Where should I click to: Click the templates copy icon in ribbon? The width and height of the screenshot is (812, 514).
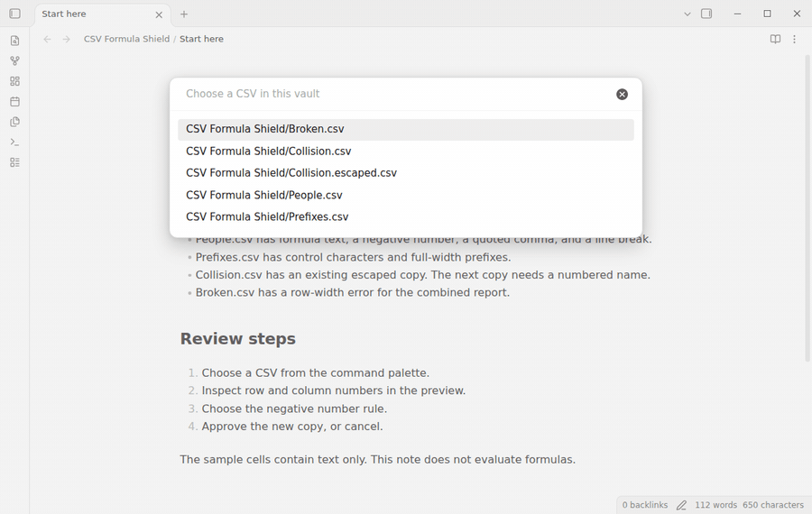tap(15, 122)
